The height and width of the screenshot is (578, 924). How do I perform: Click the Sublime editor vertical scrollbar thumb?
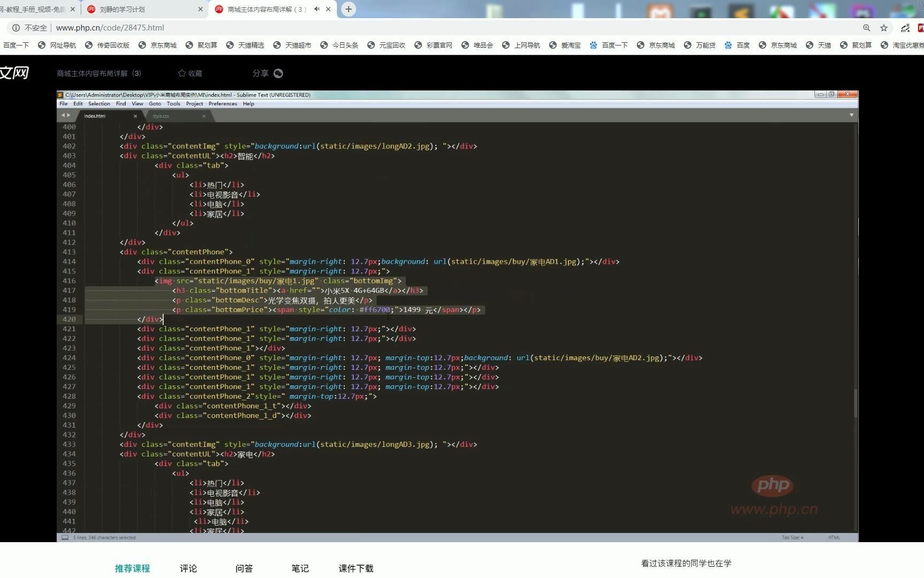point(855,403)
